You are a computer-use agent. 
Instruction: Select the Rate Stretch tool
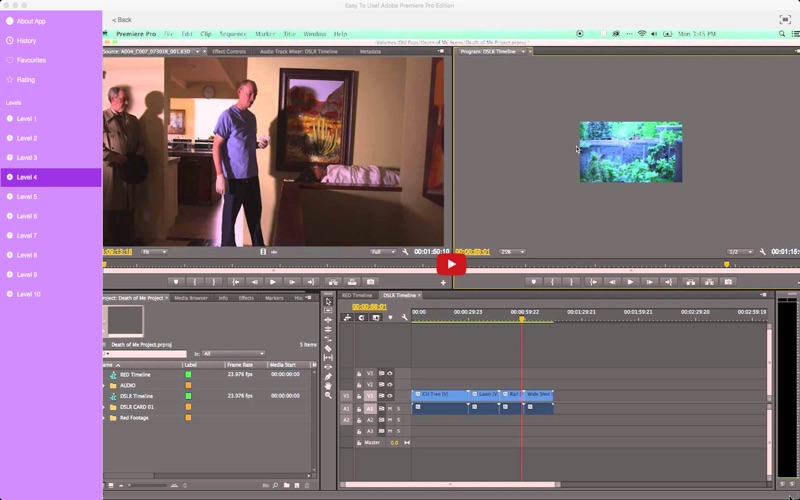click(328, 339)
